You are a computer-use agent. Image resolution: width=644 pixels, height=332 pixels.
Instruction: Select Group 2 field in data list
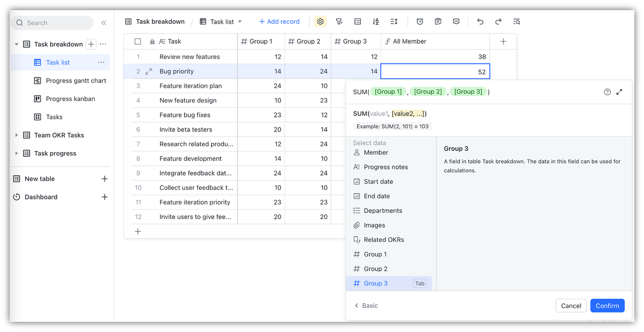(x=375, y=269)
